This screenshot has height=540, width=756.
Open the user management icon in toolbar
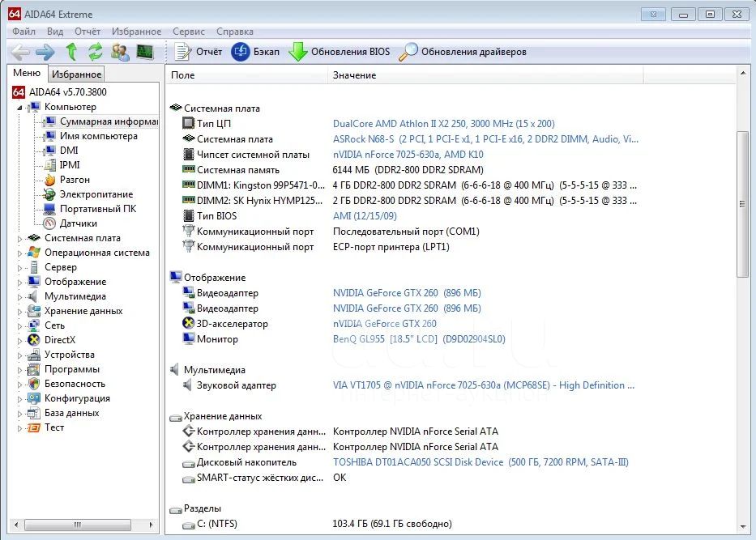coord(120,52)
